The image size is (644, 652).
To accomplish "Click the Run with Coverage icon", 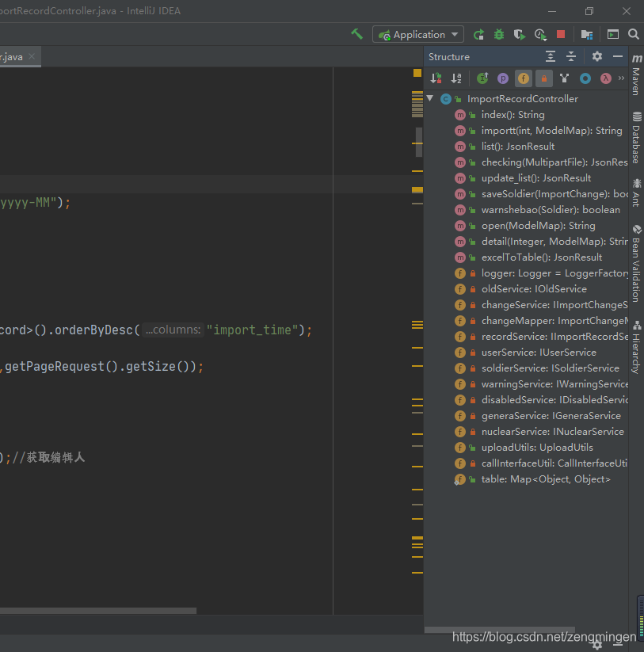I will click(520, 35).
